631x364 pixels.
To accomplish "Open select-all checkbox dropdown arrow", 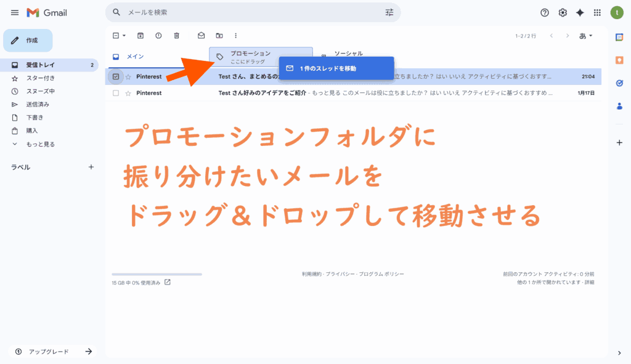I will (124, 36).
